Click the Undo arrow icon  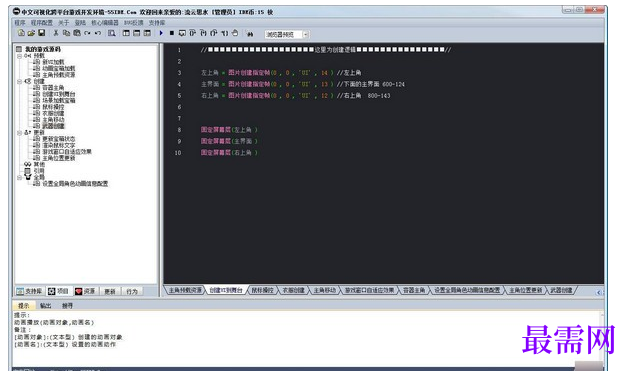(98, 33)
